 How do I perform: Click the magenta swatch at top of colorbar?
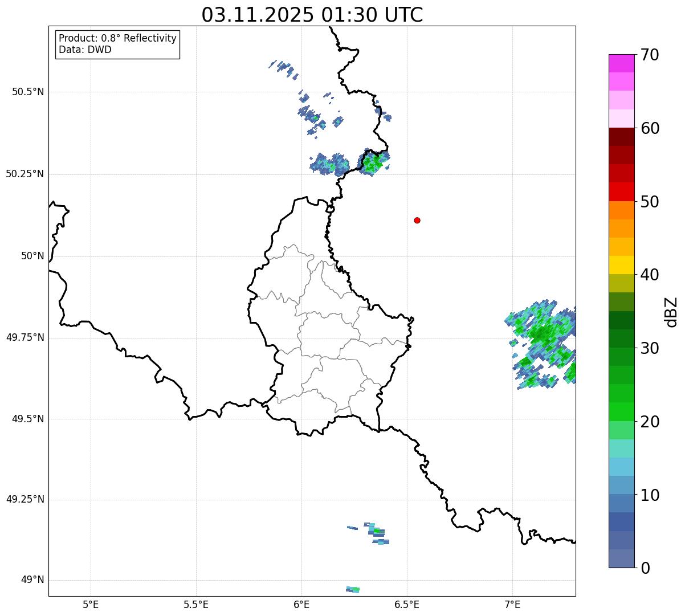(621, 63)
